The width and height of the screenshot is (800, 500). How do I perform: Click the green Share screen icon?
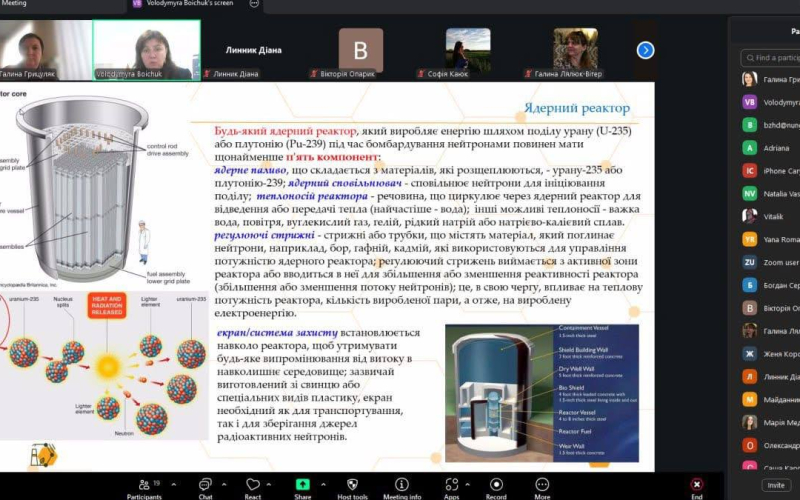(302, 482)
